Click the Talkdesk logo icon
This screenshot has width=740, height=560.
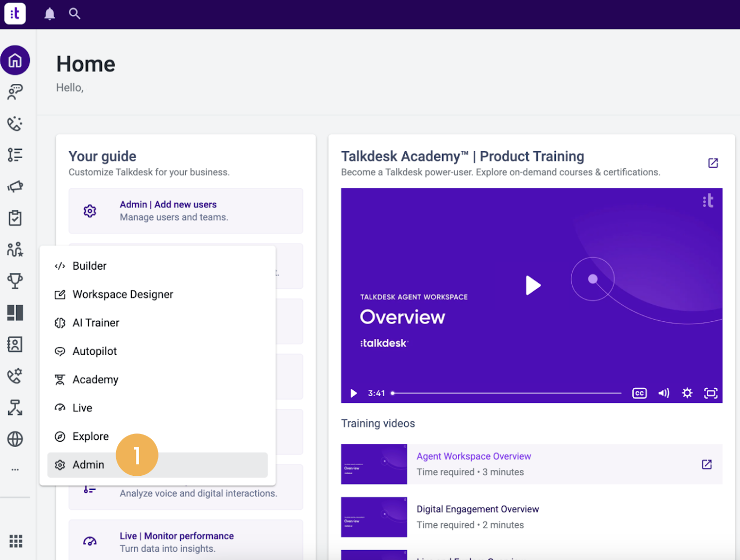pos(15,14)
